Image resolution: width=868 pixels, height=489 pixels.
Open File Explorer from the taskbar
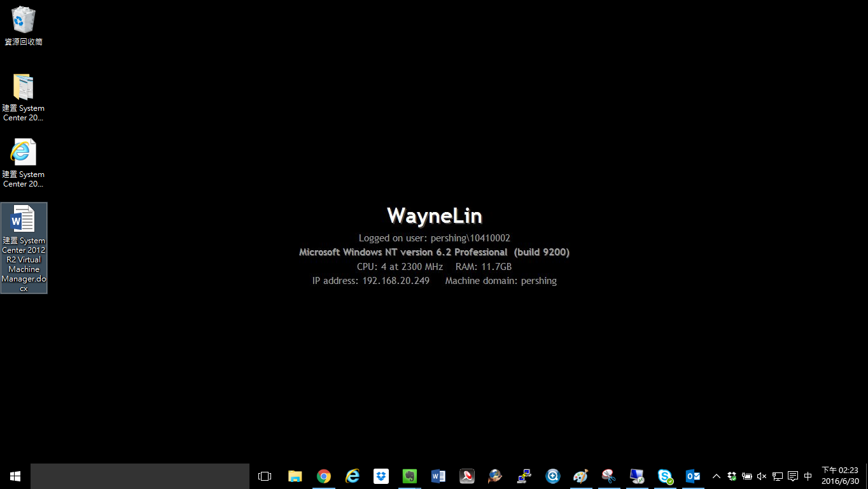tap(295, 476)
